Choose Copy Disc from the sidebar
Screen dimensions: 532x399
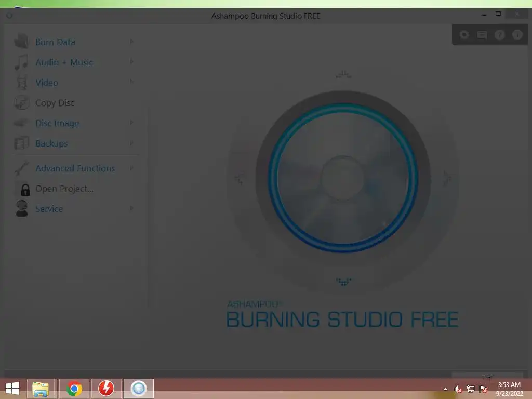55,103
